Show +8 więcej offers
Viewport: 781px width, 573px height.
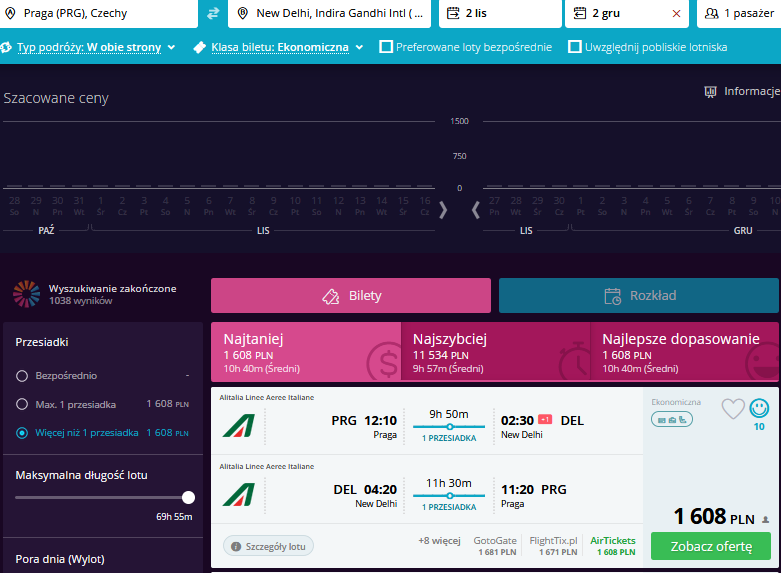pos(439,541)
